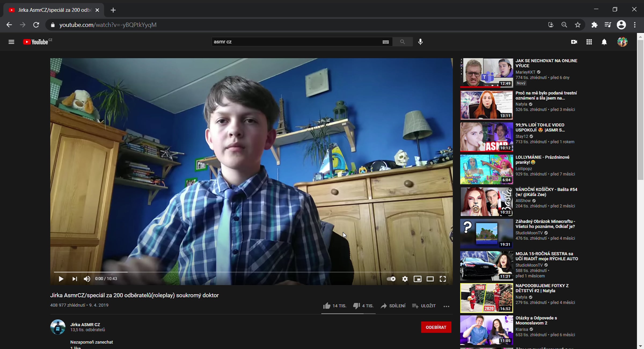Open the MarleyKKT online výuce video thumbnail

(486, 72)
